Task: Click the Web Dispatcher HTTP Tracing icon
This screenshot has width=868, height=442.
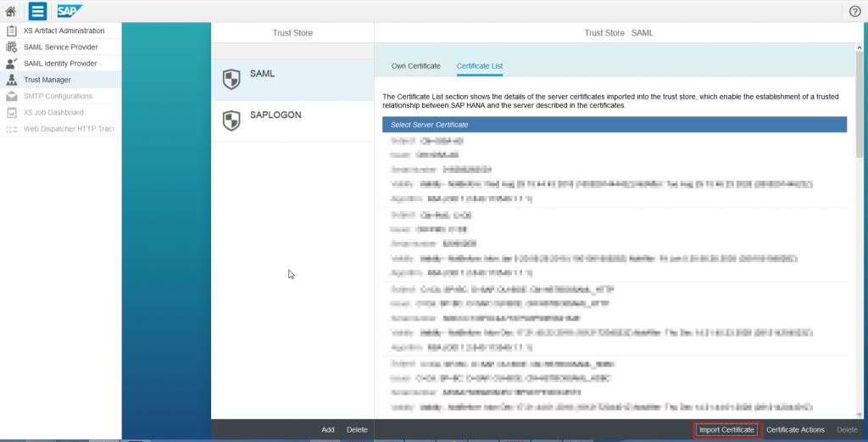Action: [x=12, y=129]
